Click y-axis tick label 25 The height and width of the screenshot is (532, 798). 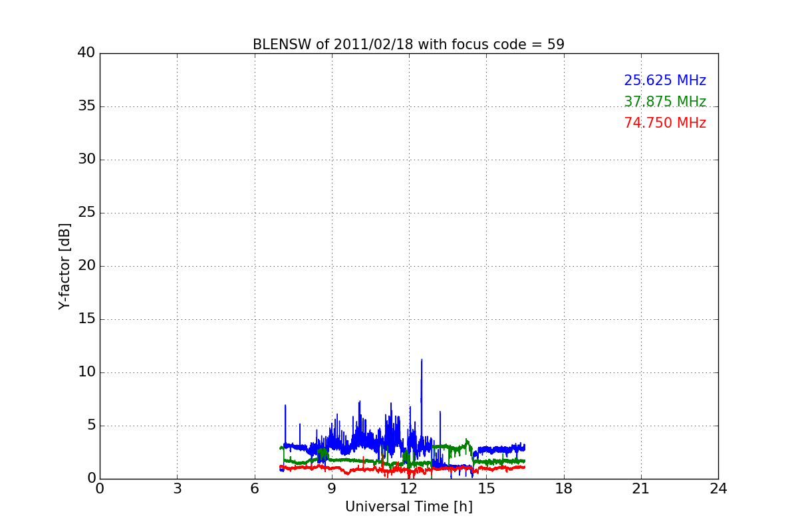tap(86, 213)
